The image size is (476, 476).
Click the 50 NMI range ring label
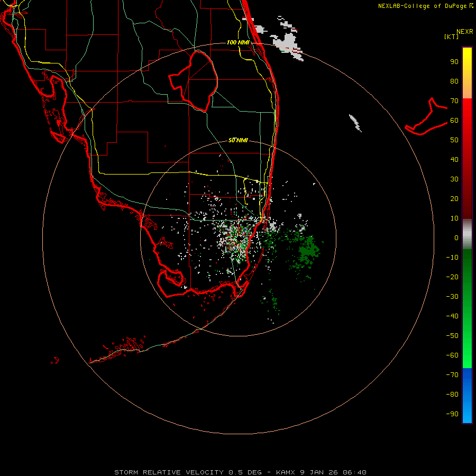[238, 140]
